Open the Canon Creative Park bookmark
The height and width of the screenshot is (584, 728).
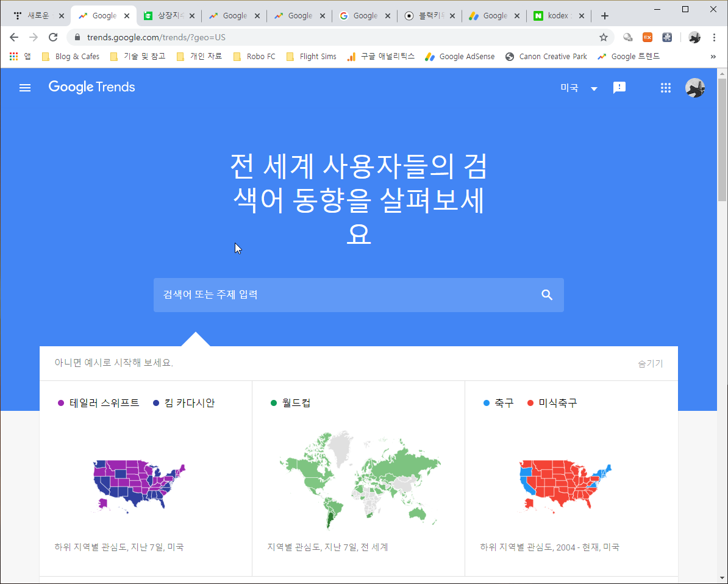click(546, 57)
